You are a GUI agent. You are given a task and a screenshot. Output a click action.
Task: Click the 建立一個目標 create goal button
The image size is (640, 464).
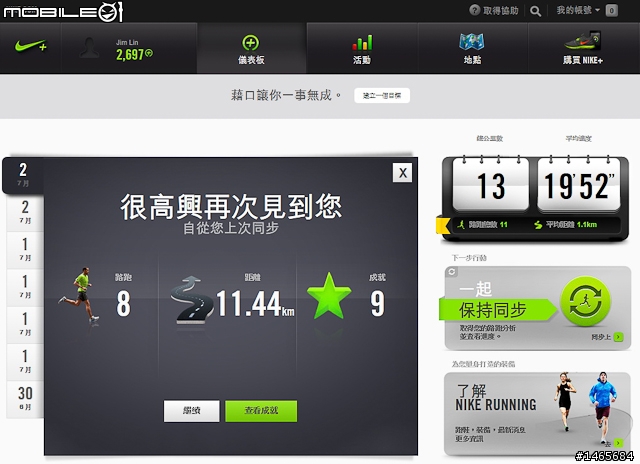tap(382, 95)
